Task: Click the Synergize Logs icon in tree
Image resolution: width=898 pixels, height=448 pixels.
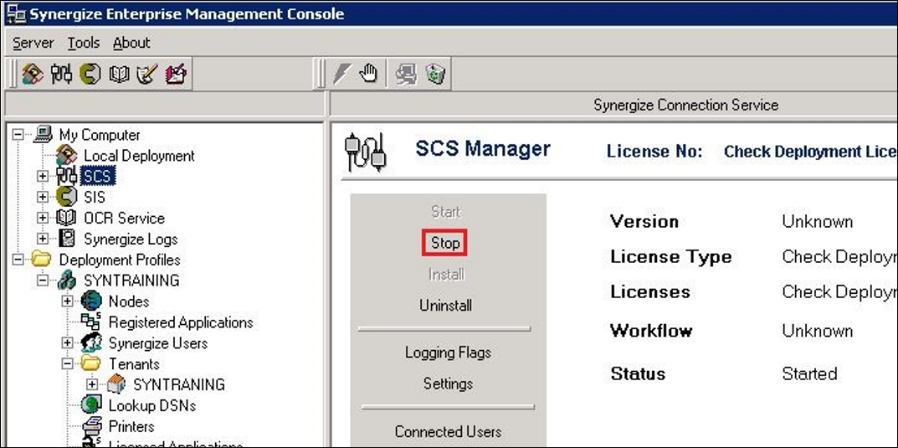Action: [x=67, y=239]
